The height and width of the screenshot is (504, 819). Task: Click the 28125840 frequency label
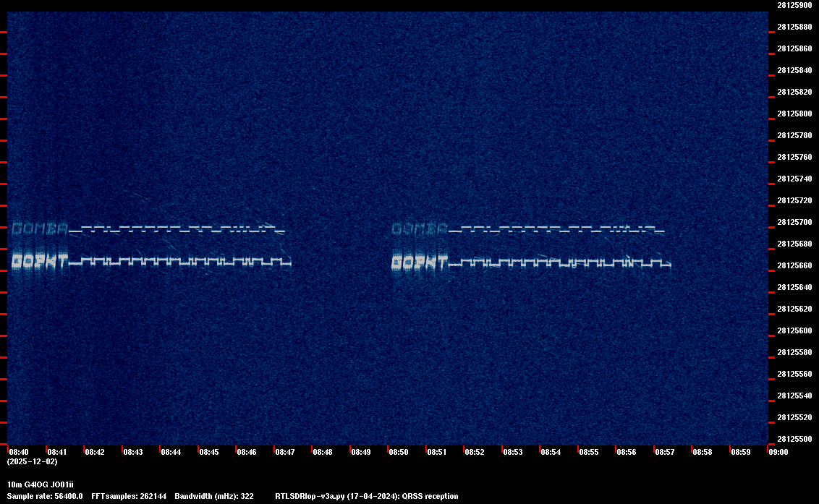(794, 70)
